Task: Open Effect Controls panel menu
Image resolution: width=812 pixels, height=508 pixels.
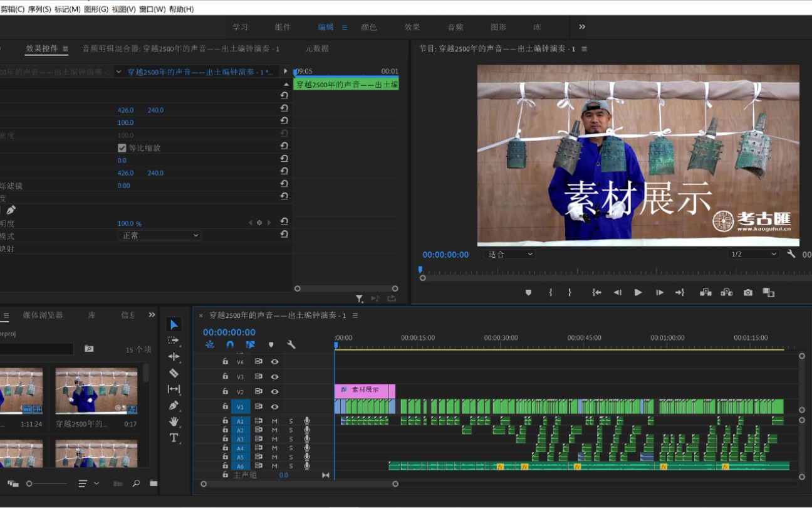Action: (65, 49)
